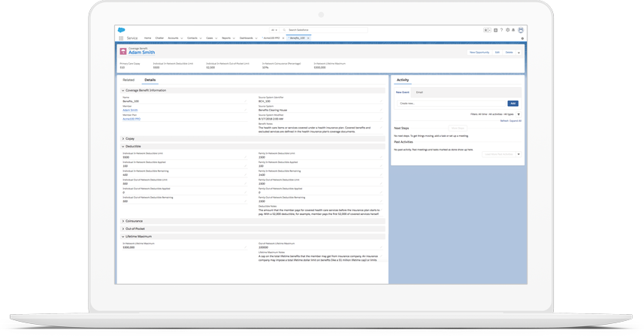Click the user profile avatar

coord(521,30)
